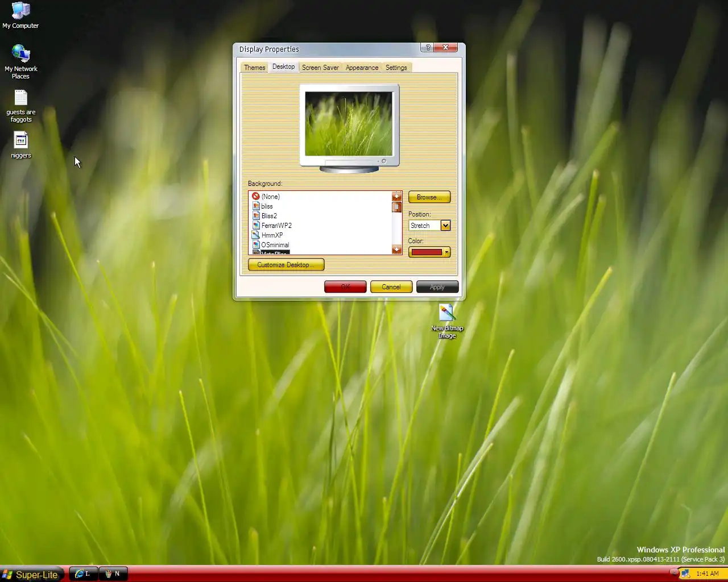
Task: Click the background list scrollbar thumb
Action: [x=397, y=207]
